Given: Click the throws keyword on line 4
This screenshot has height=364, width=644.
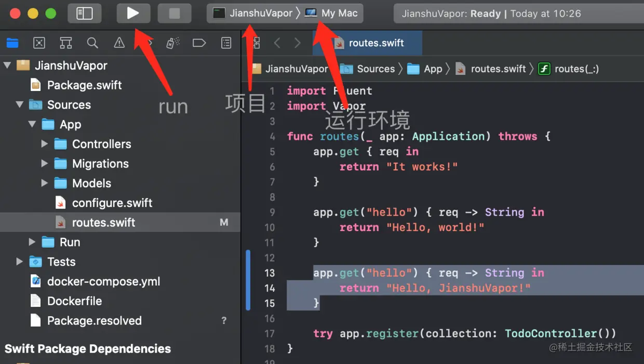Looking at the screenshot, I should pyautogui.click(x=518, y=136).
